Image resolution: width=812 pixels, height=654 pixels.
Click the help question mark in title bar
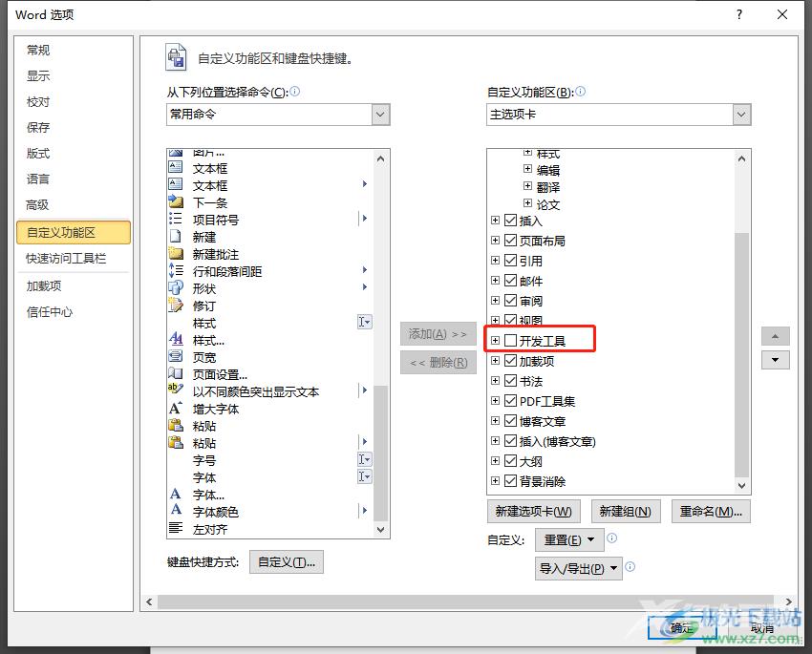pos(739,14)
